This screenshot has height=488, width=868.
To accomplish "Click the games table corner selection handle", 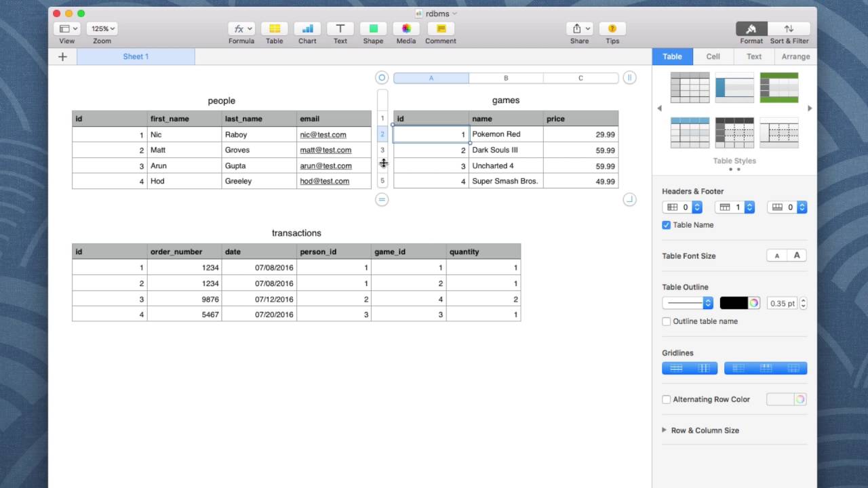I will tap(382, 78).
